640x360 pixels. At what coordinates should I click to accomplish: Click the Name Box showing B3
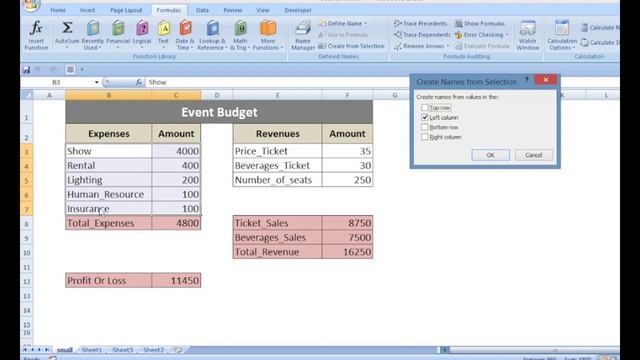tap(57, 82)
